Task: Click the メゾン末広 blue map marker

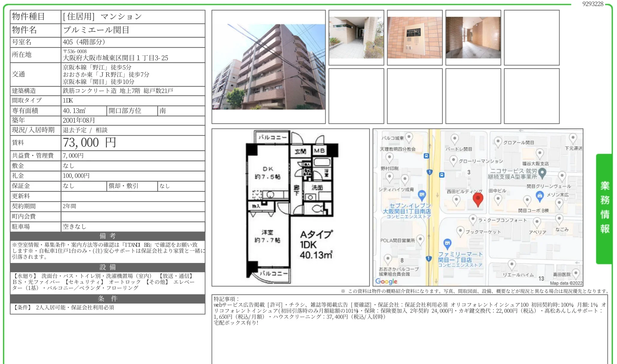Action: coord(540,196)
